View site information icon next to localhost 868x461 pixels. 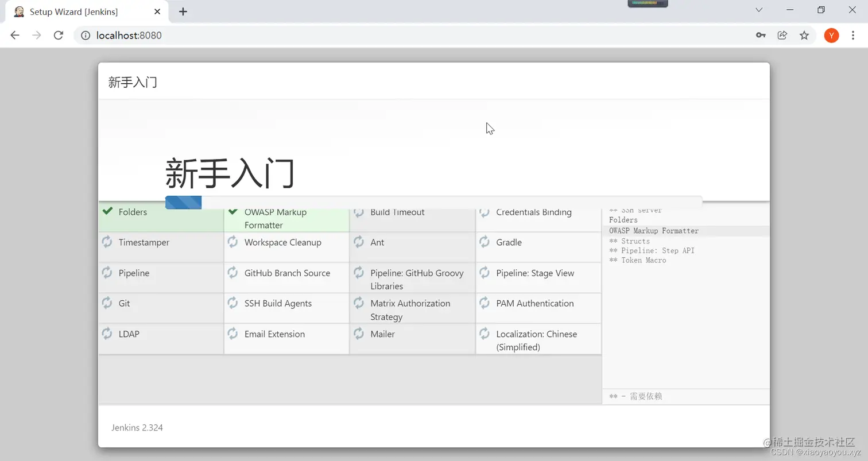coord(86,35)
